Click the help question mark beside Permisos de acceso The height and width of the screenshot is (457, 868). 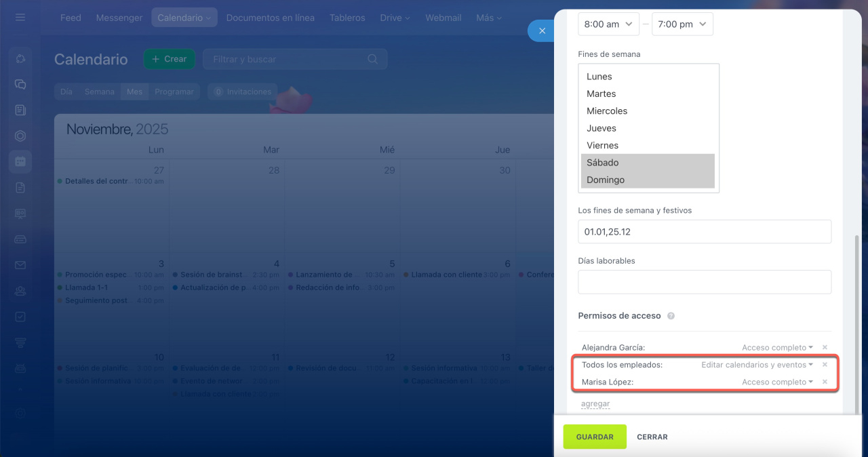[x=671, y=316]
